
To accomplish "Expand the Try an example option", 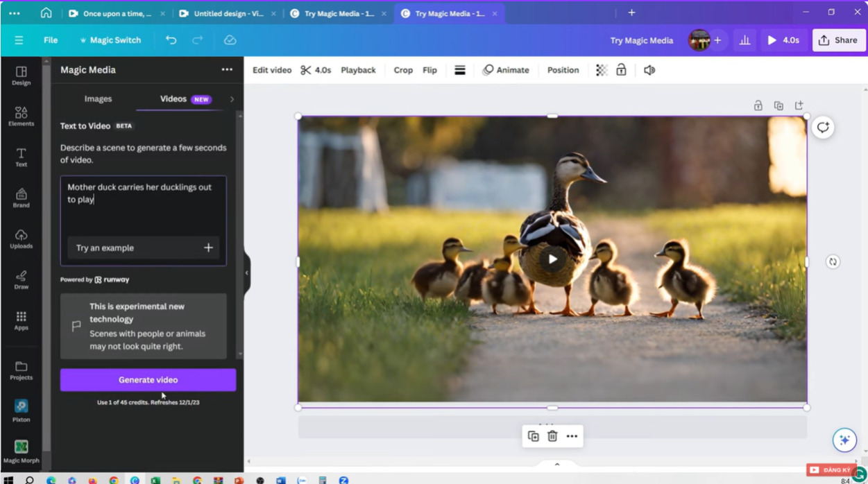I will point(143,248).
